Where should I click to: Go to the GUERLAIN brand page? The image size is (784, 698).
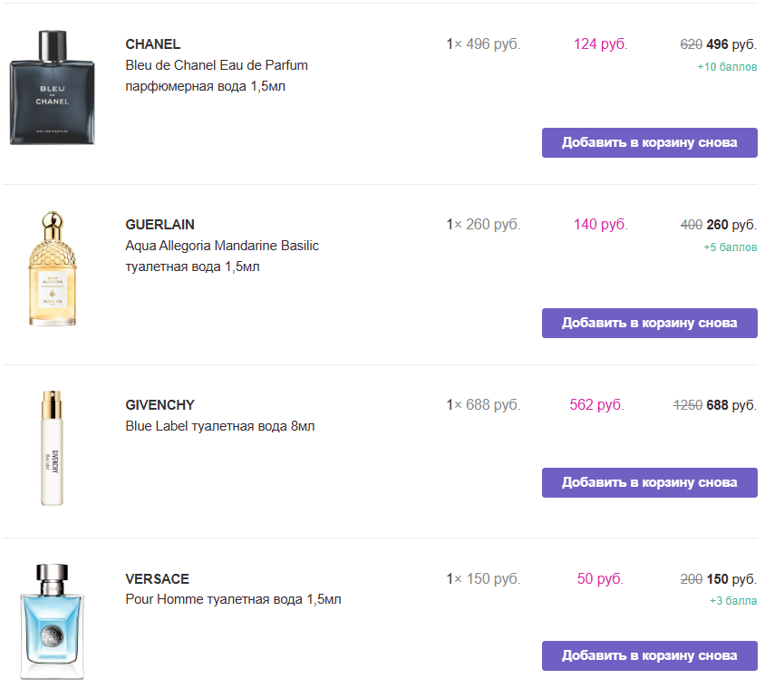[x=160, y=225]
